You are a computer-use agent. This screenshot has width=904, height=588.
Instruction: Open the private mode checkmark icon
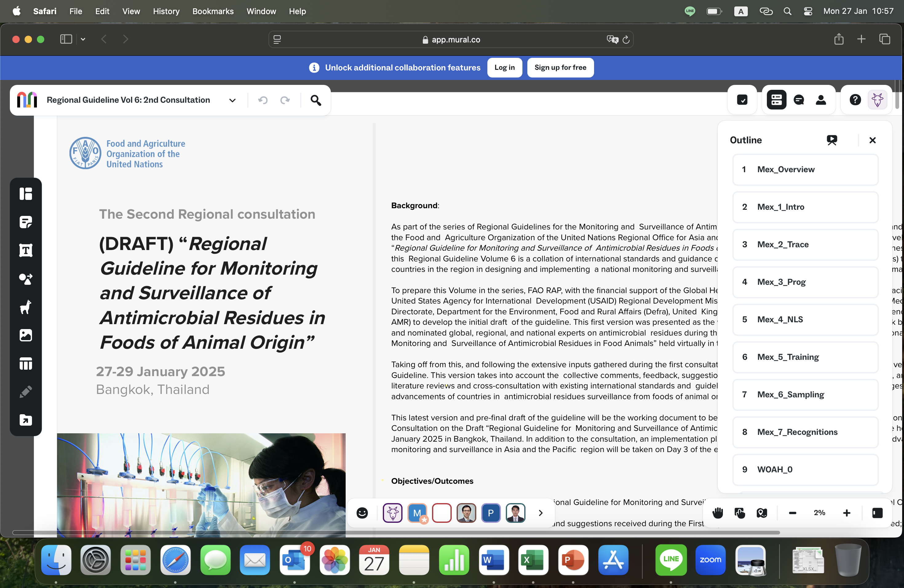[742, 100]
